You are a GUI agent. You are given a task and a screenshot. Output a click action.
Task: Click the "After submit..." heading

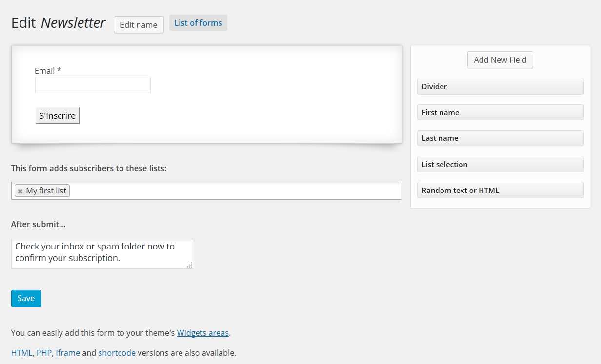tap(38, 225)
